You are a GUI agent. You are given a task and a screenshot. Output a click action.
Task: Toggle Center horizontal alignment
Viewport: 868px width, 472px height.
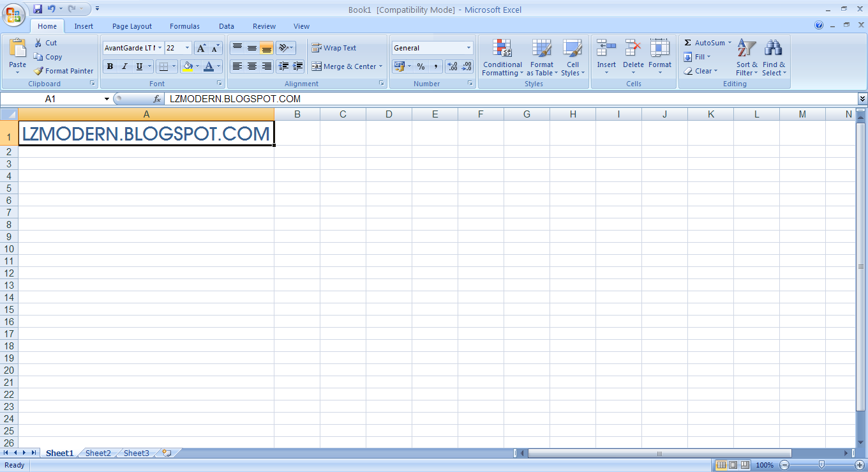[252, 66]
